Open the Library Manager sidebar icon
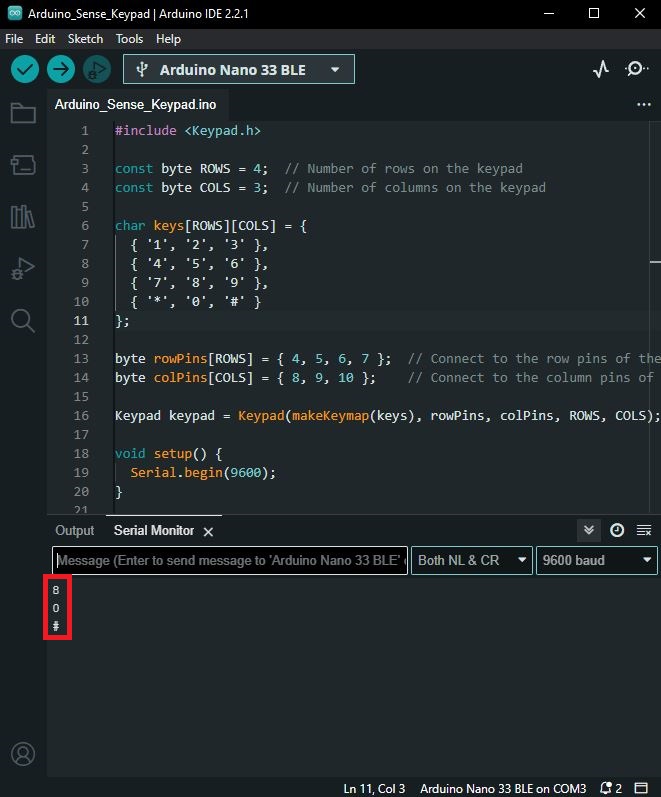 [23, 217]
